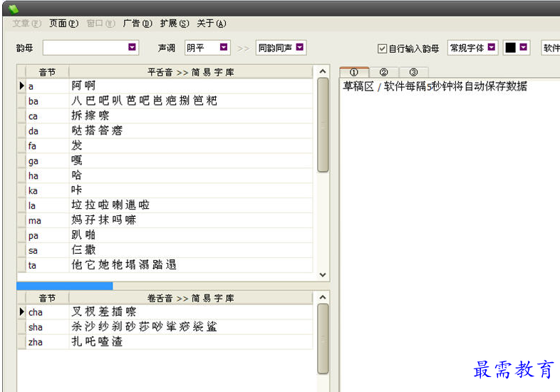Click the 平舌音 list scrollbar thumb
560x392 pixels.
pyautogui.click(x=323, y=125)
